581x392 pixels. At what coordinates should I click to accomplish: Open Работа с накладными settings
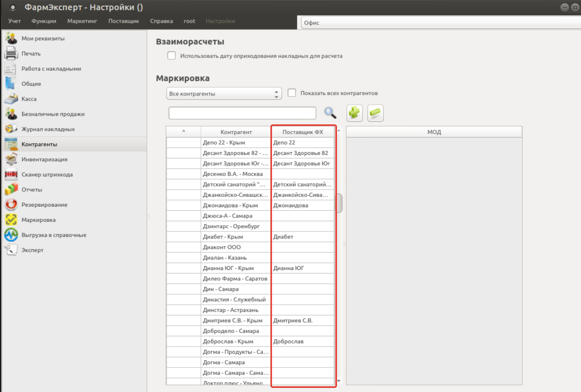pyautogui.click(x=51, y=69)
